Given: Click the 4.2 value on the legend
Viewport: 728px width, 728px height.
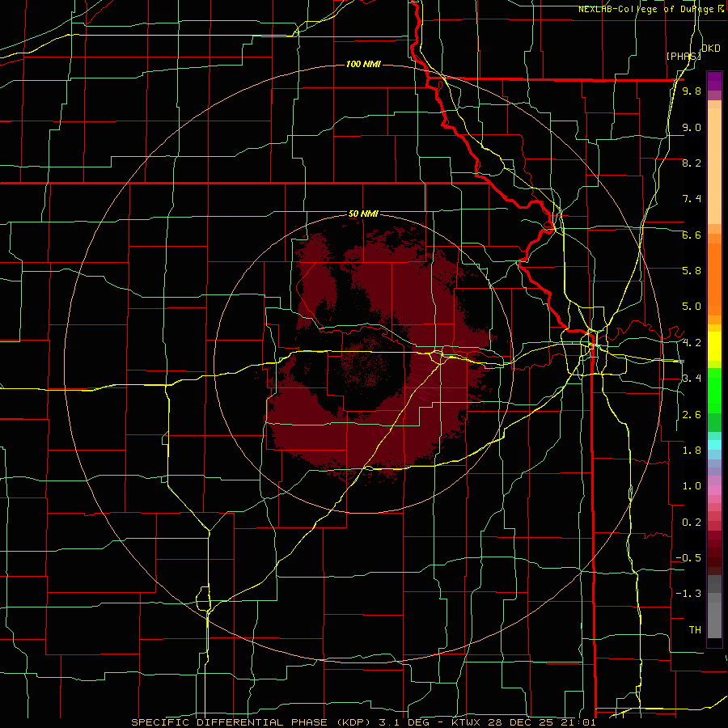Looking at the screenshot, I should [x=692, y=343].
